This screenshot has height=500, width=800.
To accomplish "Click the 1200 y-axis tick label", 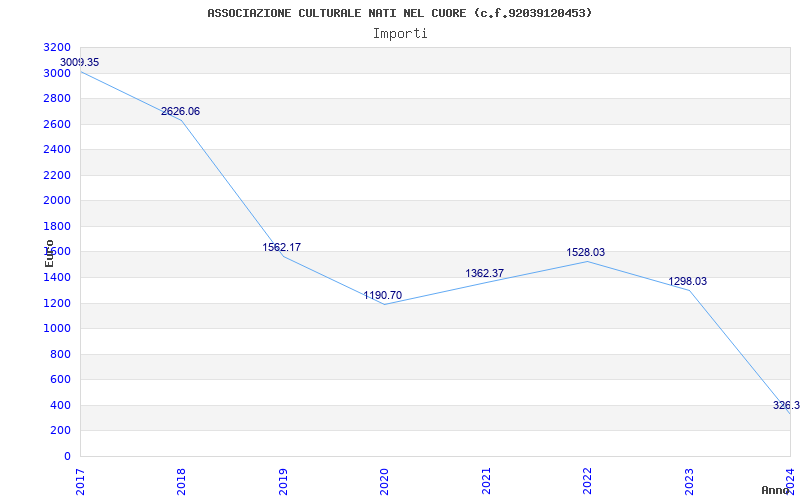I will click(x=57, y=303).
